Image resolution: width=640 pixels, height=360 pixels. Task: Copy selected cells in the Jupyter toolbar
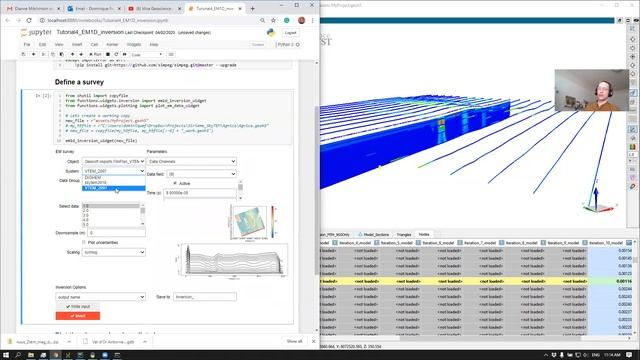point(53,54)
